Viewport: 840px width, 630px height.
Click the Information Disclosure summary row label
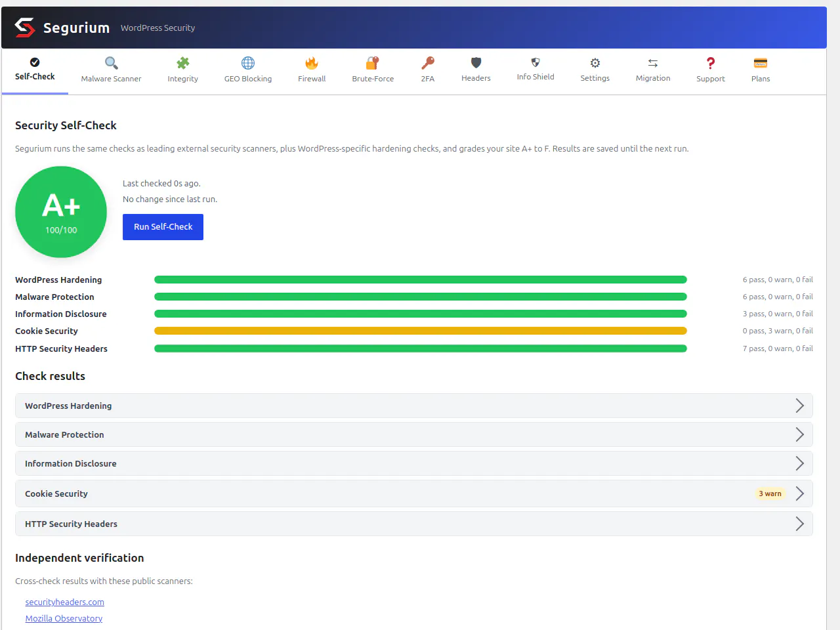tap(61, 314)
